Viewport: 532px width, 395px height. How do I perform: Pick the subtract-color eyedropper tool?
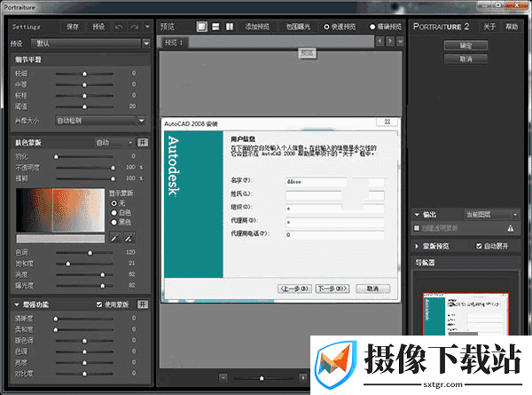pyautogui.click(x=129, y=238)
